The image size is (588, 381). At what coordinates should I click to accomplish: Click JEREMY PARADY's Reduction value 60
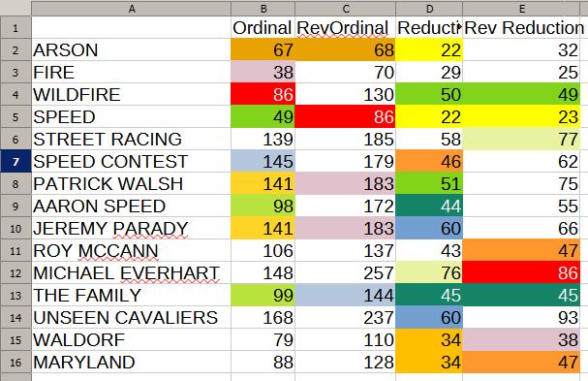coord(429,228)
